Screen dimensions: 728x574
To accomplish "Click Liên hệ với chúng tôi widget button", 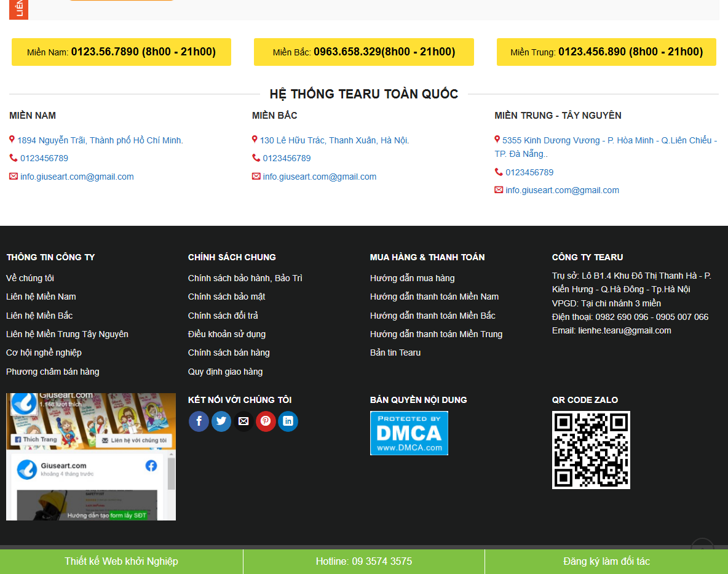I will [x=133, y=440].
